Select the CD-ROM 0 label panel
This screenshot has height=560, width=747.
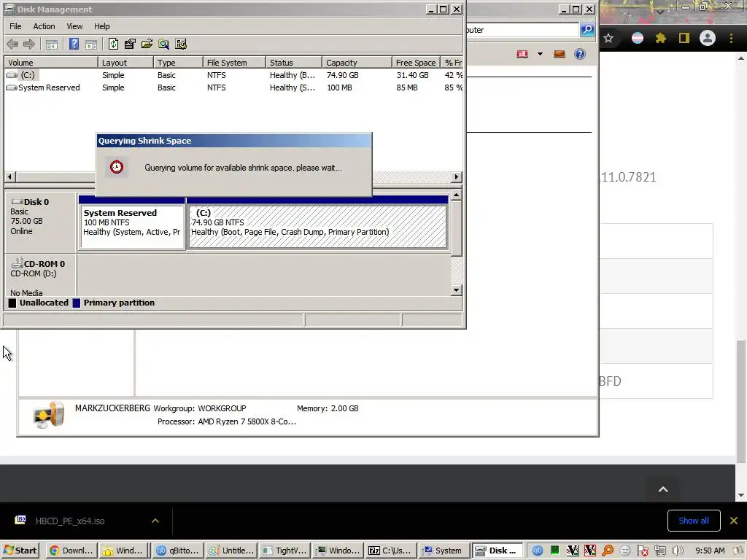point(41,276)
